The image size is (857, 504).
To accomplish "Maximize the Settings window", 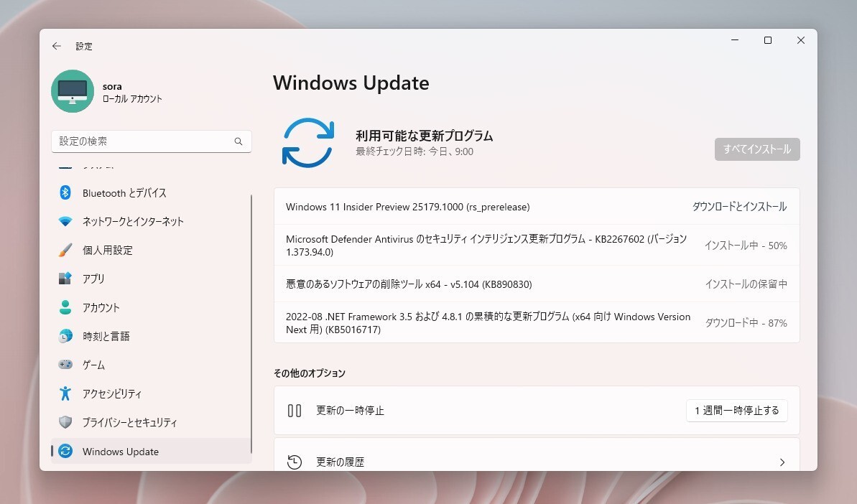I will pos(767,40).
